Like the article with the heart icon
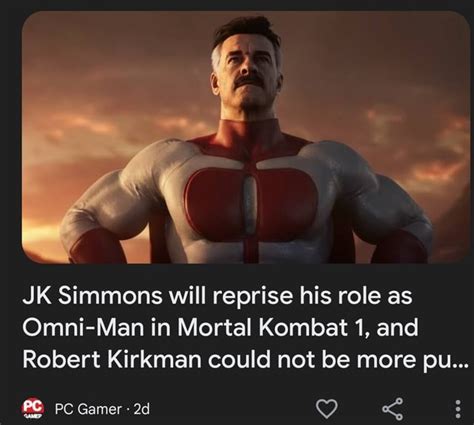Screen dimensions: 474x425 point(326,408)
